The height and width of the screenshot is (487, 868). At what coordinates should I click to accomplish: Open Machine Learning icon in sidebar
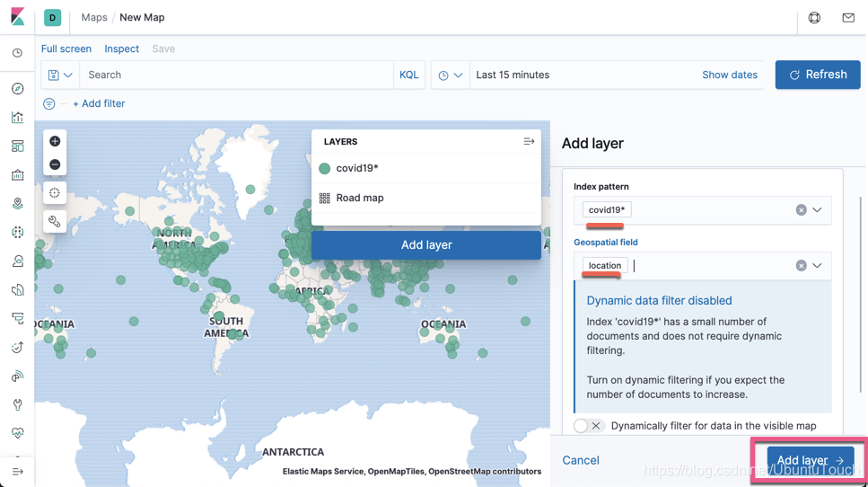point(18,232)
